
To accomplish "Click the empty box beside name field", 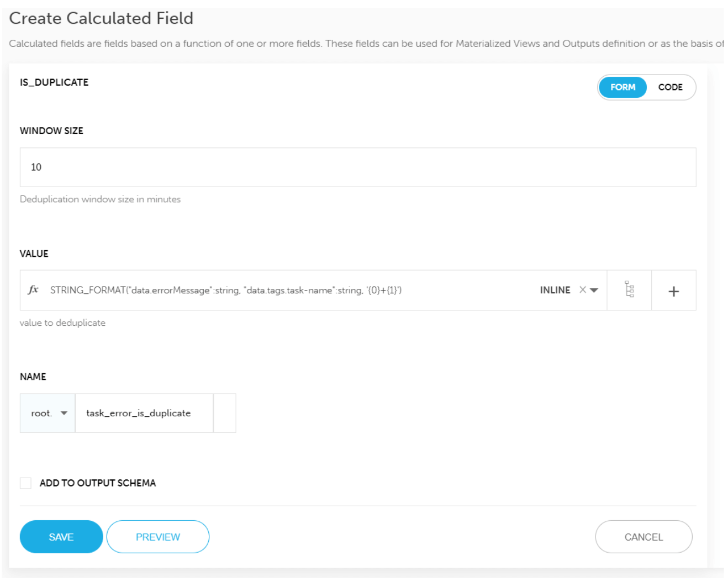I will 225,413.
